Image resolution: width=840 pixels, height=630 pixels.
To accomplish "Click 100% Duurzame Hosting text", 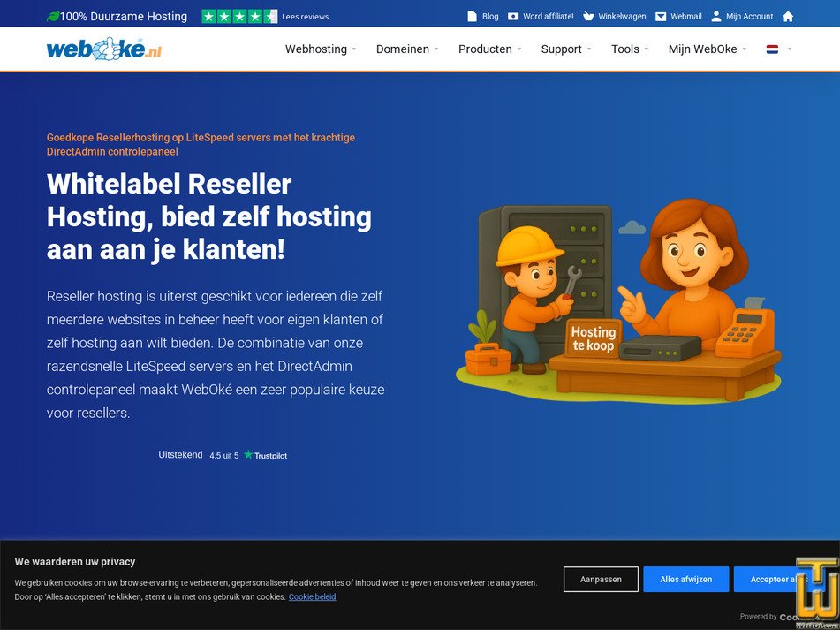I will (x=123, y=17).
